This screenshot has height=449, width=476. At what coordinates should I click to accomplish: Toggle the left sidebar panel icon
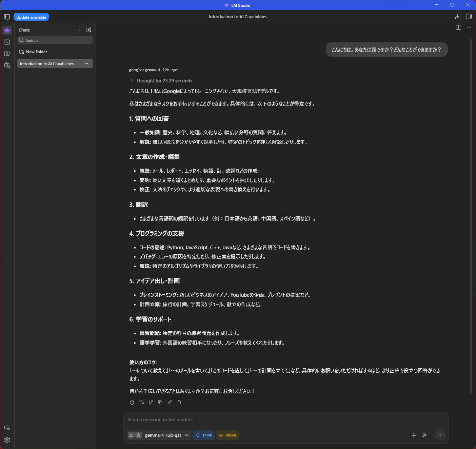pyautogui.click(x=7, y=17)
